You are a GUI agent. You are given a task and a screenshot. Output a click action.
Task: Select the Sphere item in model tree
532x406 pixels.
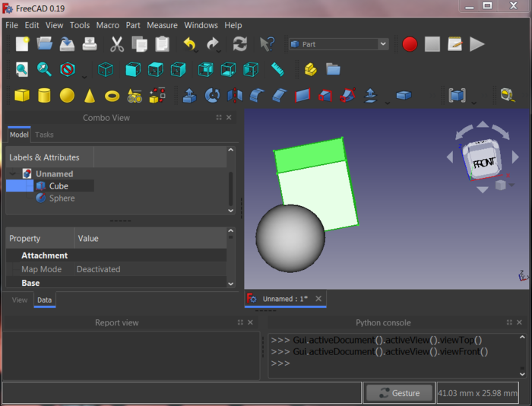[x=62, y=198]
